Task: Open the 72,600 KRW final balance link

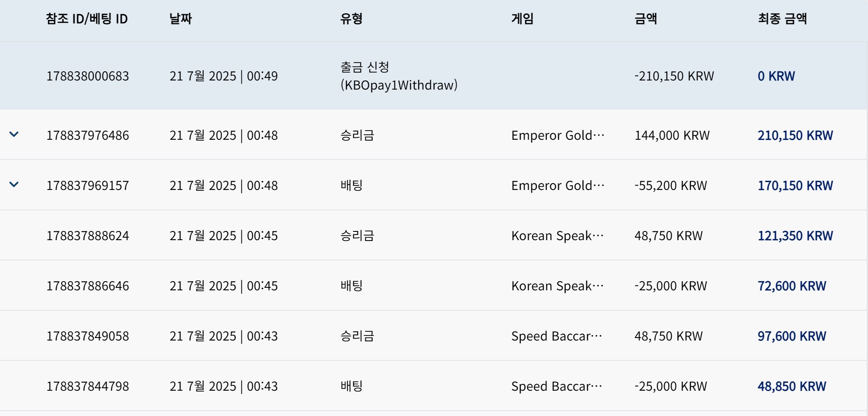Action: [x=792, y=286]
